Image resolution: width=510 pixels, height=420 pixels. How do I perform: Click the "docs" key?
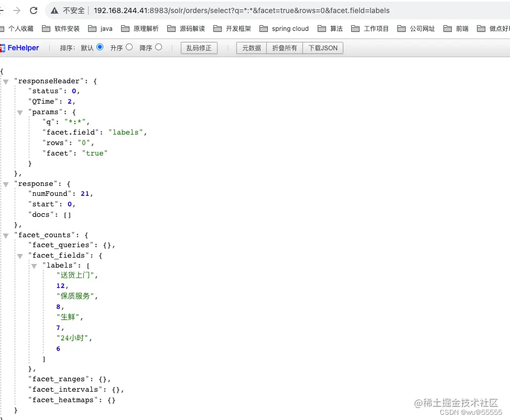point(41,215)
